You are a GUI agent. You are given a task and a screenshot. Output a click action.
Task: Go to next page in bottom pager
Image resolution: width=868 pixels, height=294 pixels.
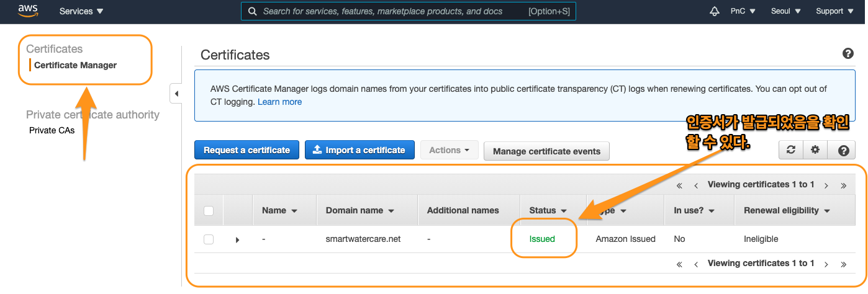826,264
